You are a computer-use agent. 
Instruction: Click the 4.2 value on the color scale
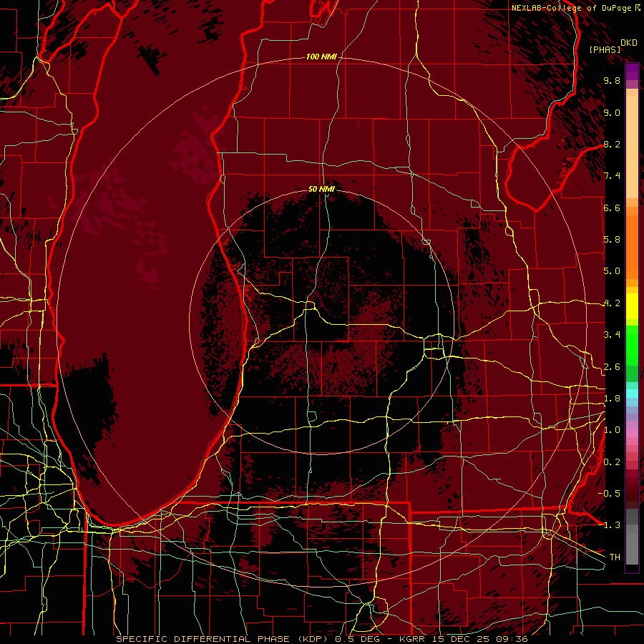pyautogui.click(x=612, y=303)
